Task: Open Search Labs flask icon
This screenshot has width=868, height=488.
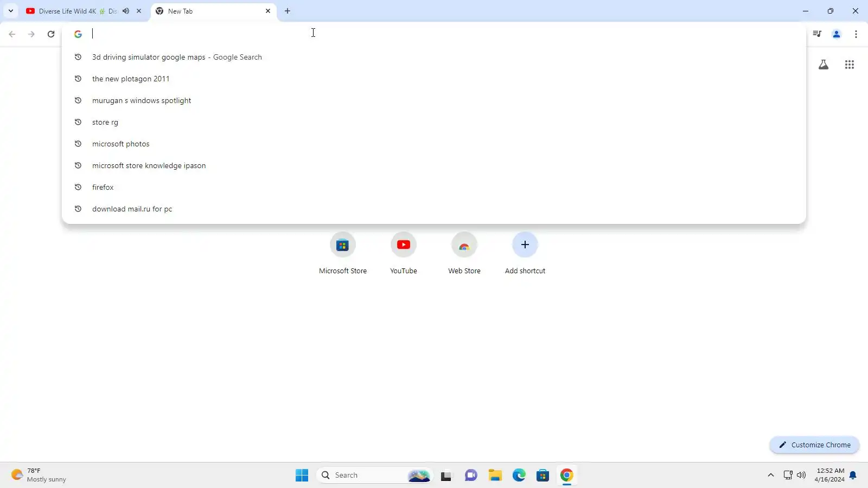Action: (x=824, y=65)
